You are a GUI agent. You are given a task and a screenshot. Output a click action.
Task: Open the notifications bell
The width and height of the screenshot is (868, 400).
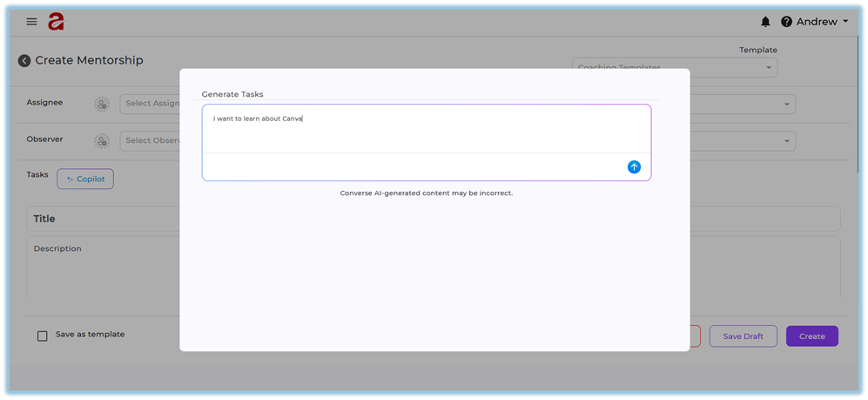pos(766,22)
